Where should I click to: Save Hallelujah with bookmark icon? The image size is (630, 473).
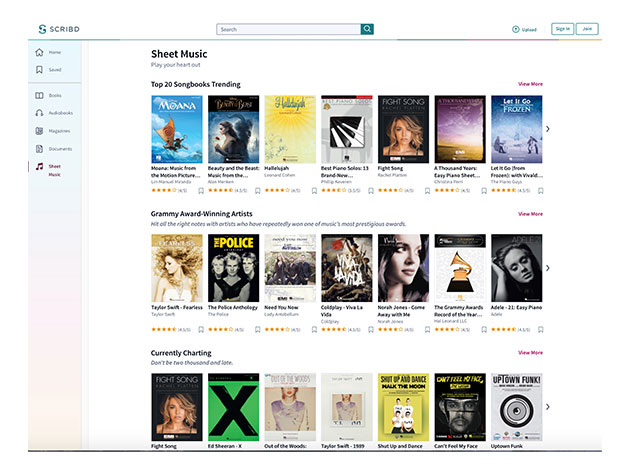coord(314,191)
